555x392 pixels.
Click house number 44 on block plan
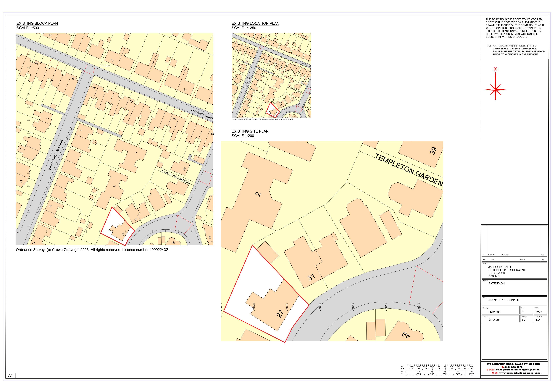[x=210, y=238]
